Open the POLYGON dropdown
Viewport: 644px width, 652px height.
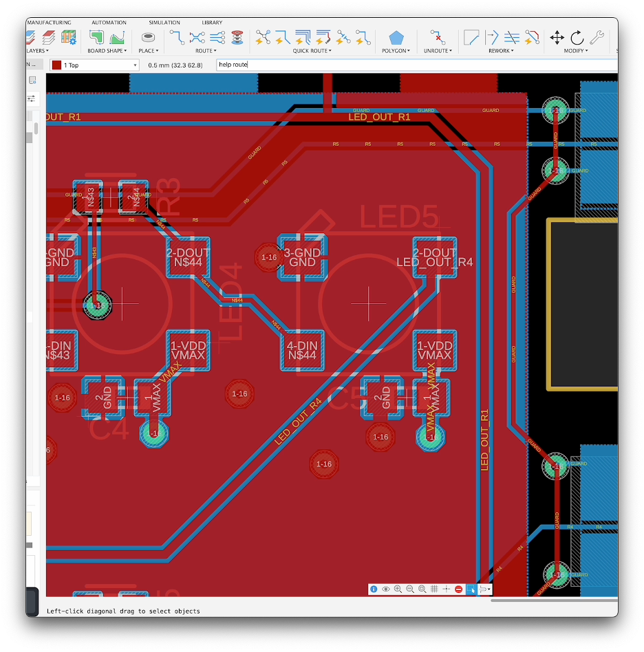pyautogui.click(x=396, y=51)
